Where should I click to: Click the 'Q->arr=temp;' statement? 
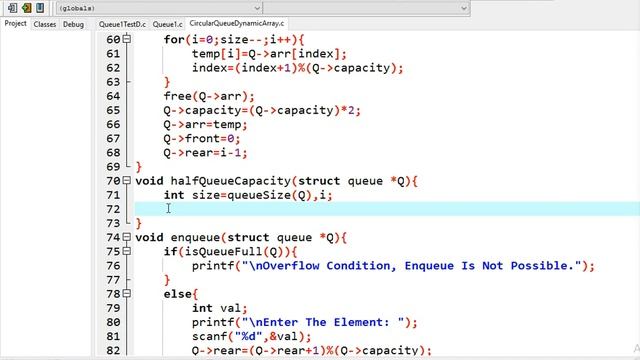205,124
